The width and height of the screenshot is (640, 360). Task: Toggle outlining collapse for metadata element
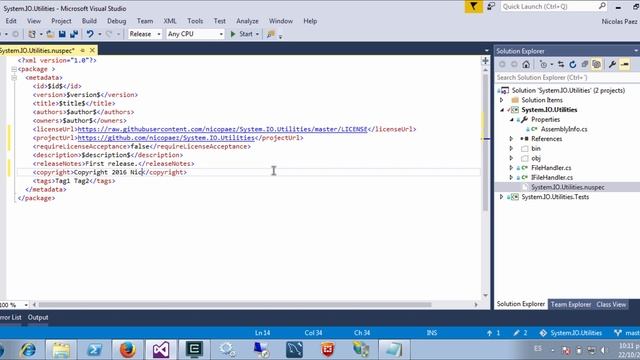[14, 78]
